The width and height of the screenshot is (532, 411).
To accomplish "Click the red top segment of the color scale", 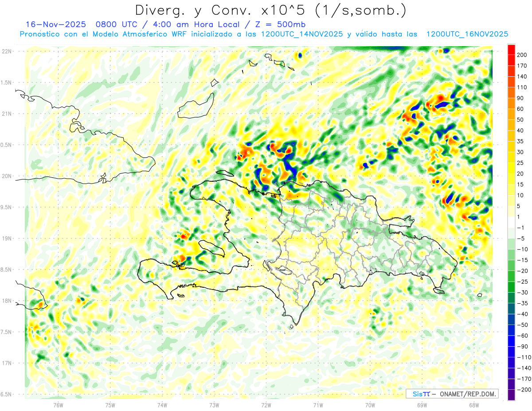I will (511, 49).
